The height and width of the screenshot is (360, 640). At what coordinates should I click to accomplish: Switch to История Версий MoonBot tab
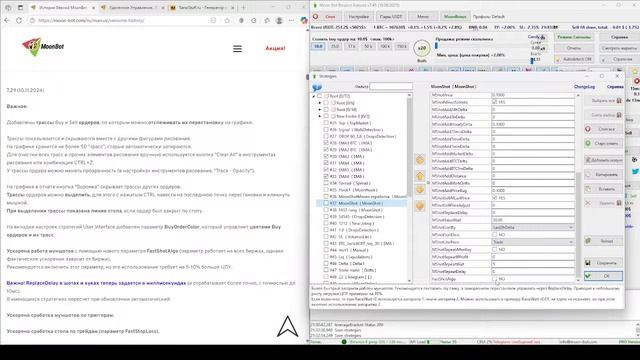[x=62, y=7]
